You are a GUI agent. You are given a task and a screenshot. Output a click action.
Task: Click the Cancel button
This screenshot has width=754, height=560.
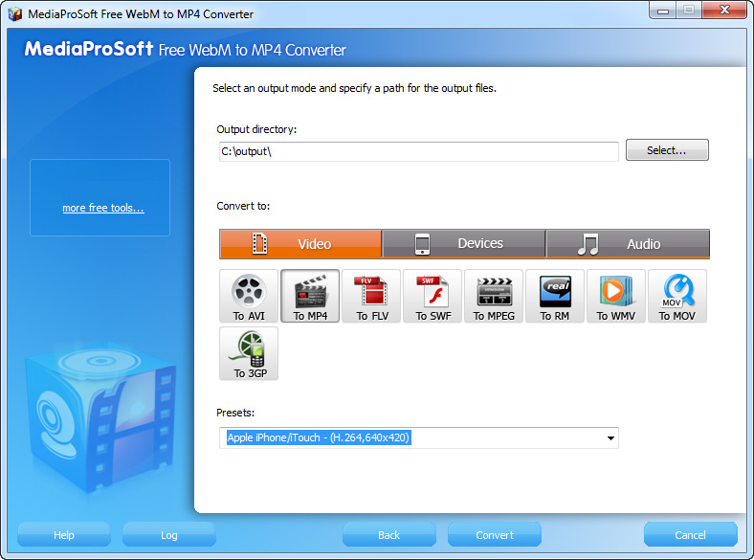[x=691, y=535]
